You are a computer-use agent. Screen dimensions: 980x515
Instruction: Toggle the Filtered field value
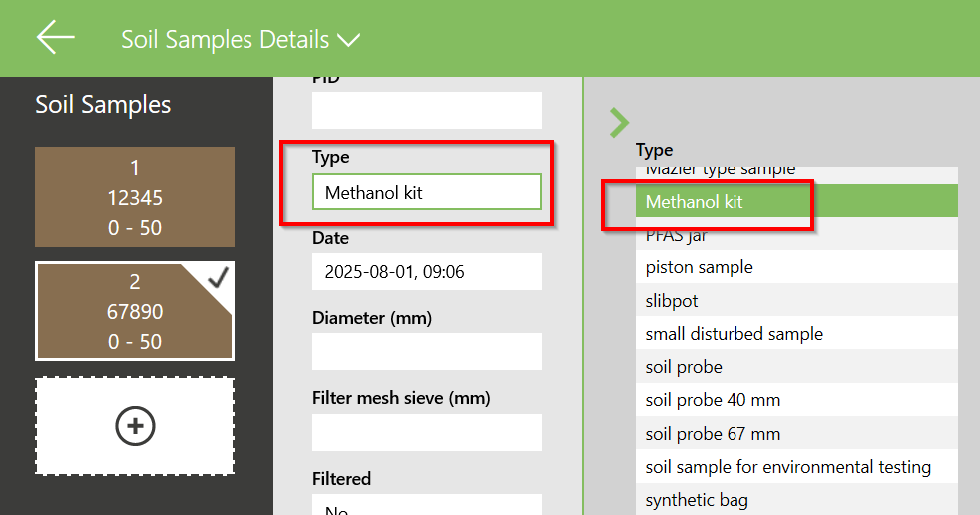click(426, 505)
